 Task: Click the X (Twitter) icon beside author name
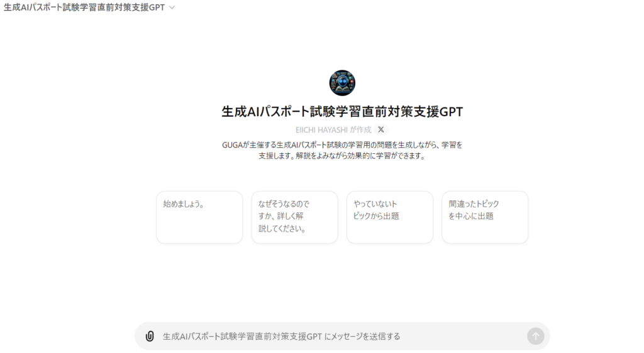coord(380,129)
